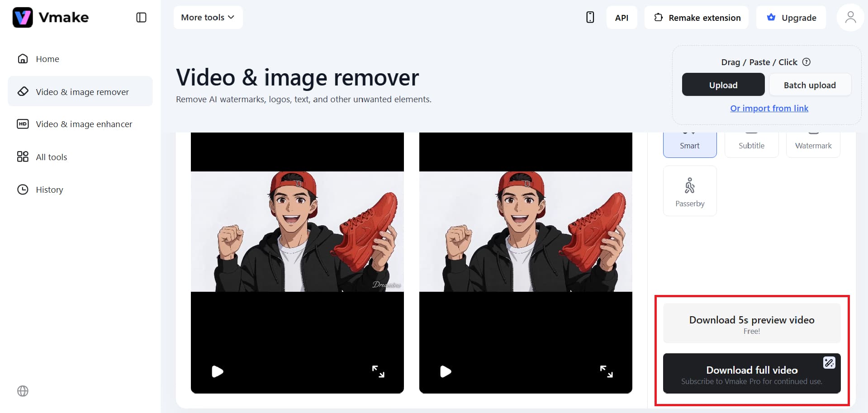Collapse the sidebar panel icon

141,18
